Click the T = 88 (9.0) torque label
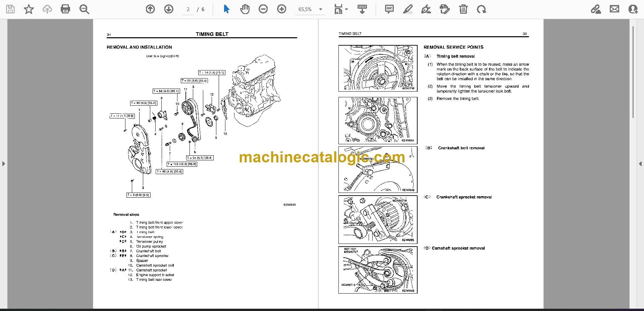This screenshot has height=311, width=644. 166,91
